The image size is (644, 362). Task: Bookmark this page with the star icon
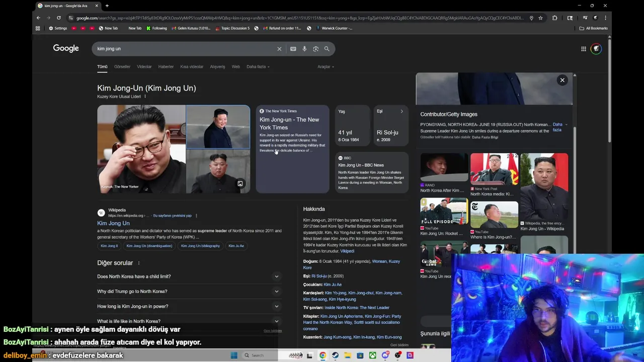(540, 18)
